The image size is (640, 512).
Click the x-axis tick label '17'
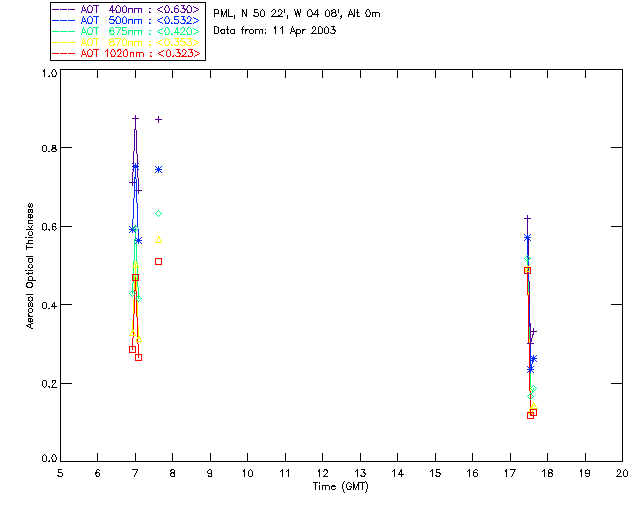point(510,473)
